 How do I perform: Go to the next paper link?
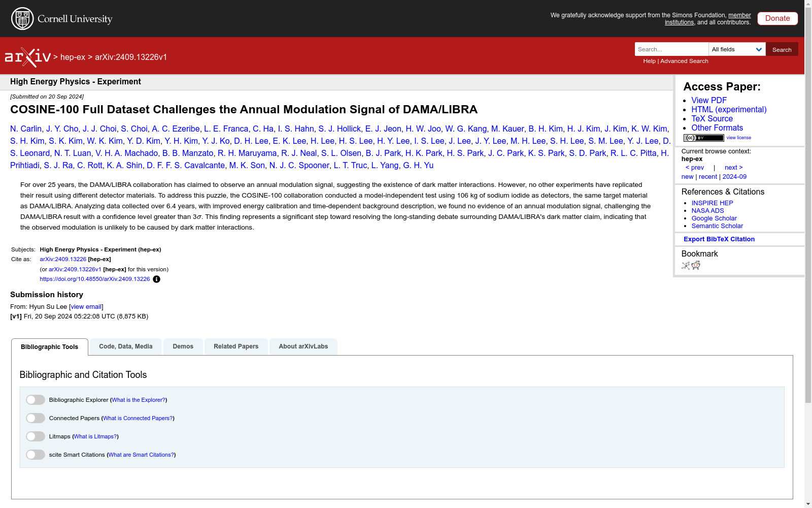tap(734, 168)
